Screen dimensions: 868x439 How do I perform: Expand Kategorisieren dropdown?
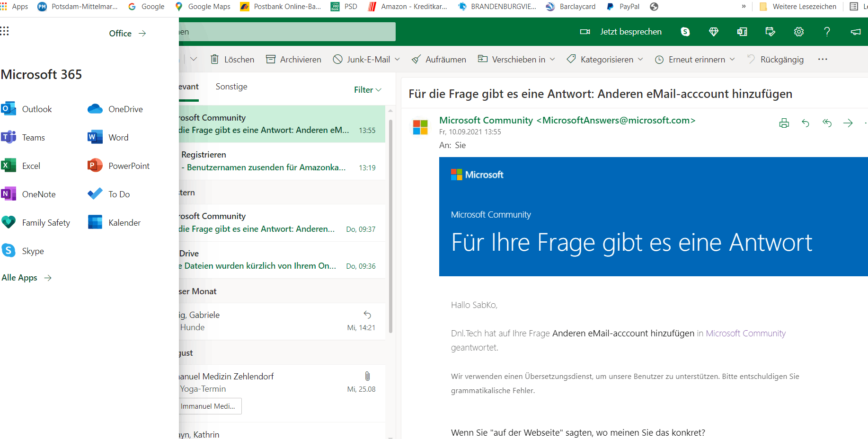click(640, 59)
